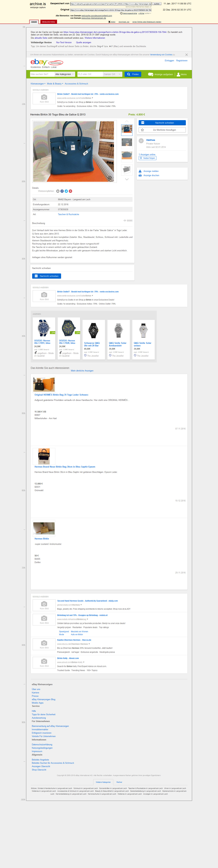This screenshot has width=218, height=868.
Task: Expand ad options arrow next to vente-exclusive.com/Outlet/Birkin top
Action: [93, 98]
